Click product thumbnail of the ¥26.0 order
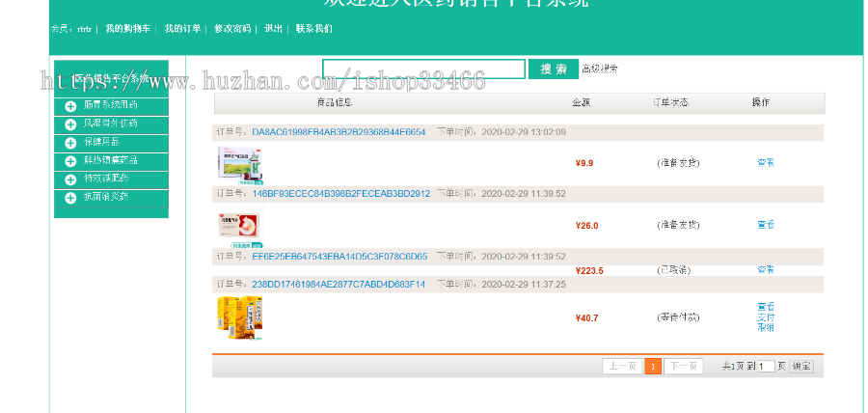 (240, 226)
